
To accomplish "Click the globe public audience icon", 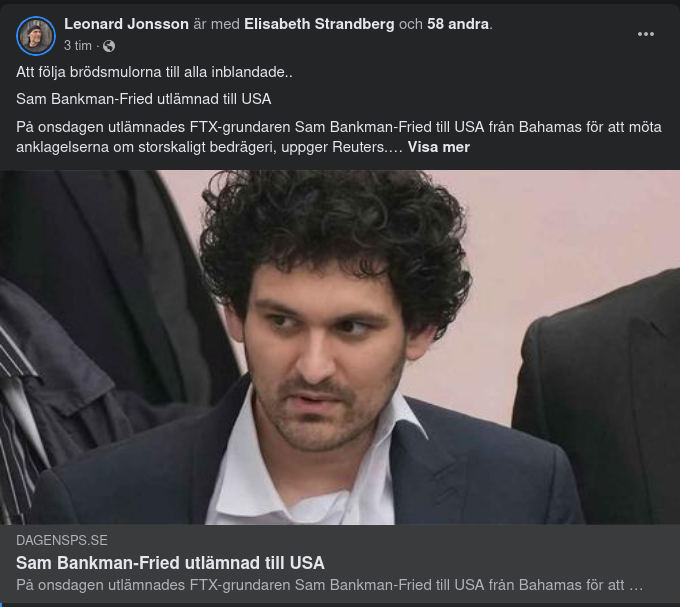I will [109, 46].
